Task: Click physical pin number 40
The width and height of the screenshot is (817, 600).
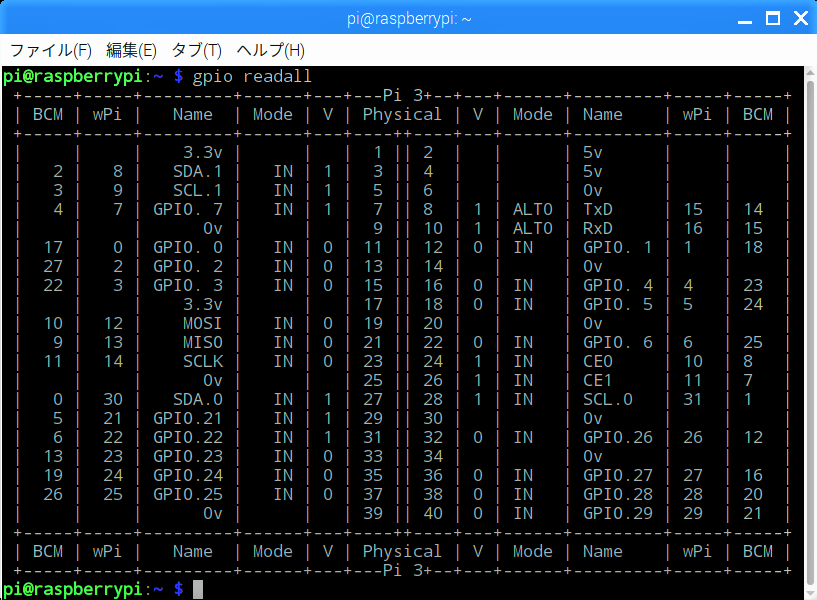Action: pyautogui.click(x=433, y=514)
